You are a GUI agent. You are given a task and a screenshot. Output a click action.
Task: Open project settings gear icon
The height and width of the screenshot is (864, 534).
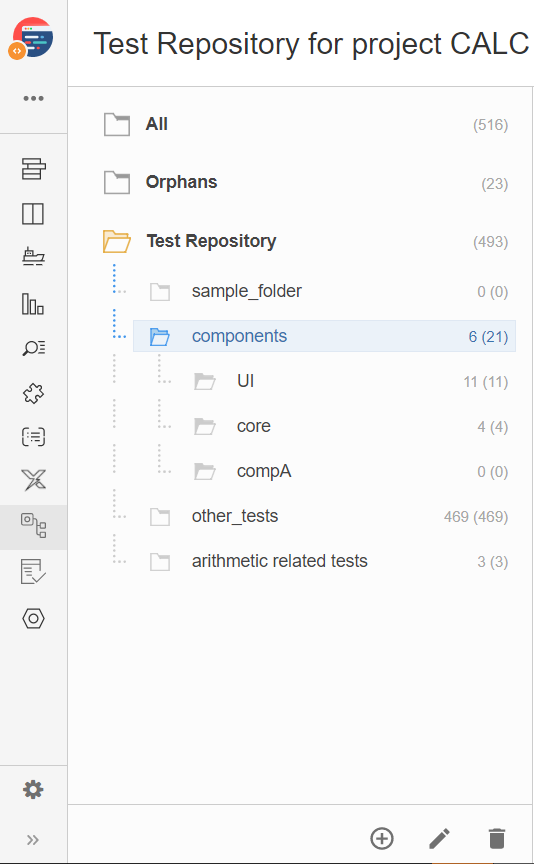[33, 790]
